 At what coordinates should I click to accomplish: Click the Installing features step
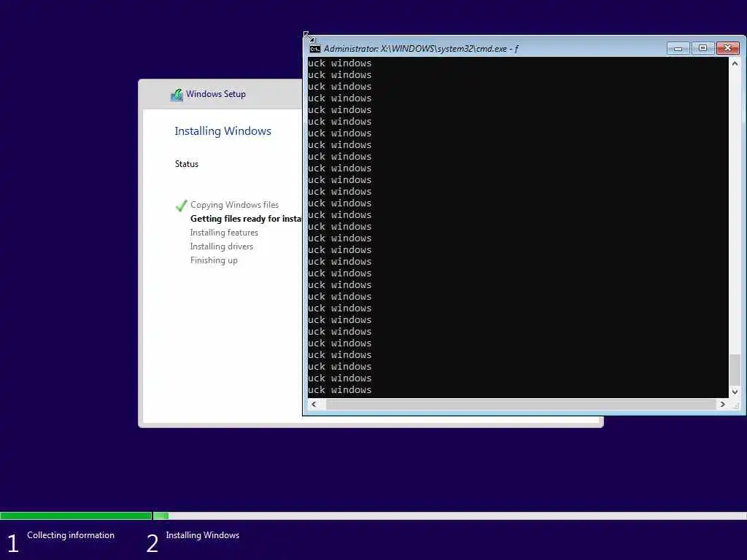tap(224, 233)
